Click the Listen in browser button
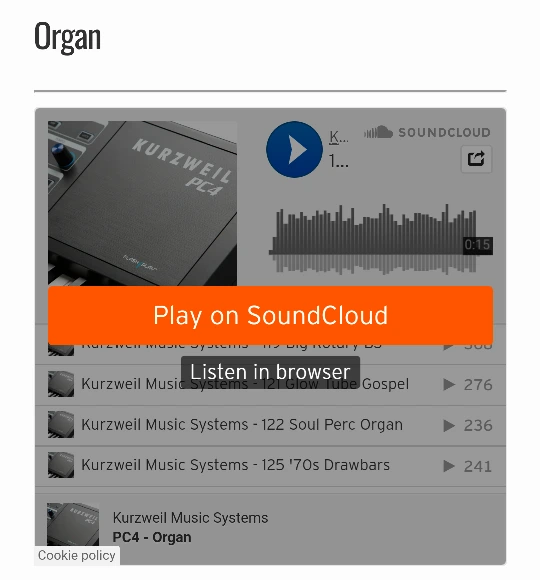The image size is (540, 580). (270, 372)
